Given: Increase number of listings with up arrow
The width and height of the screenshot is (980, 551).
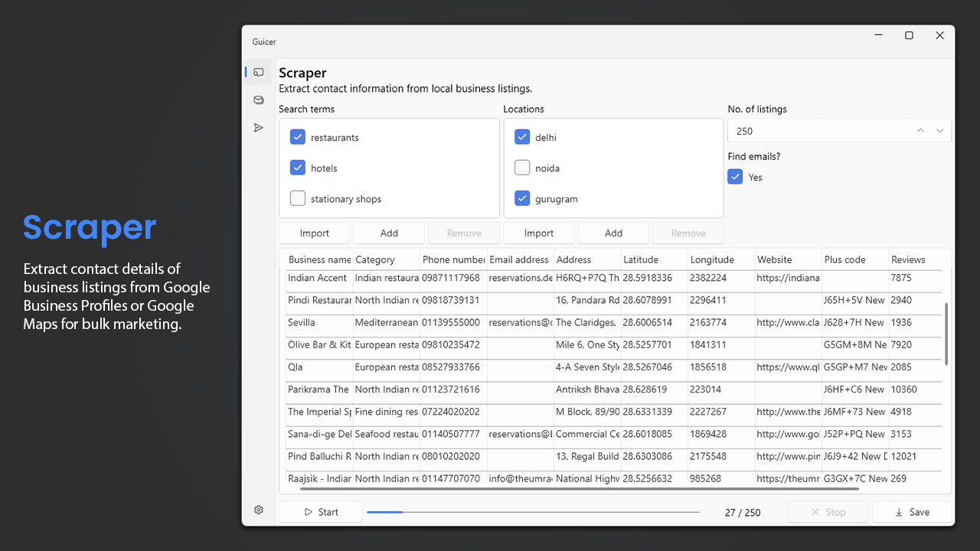Looking at the screenshot, I should pos(920,131).
